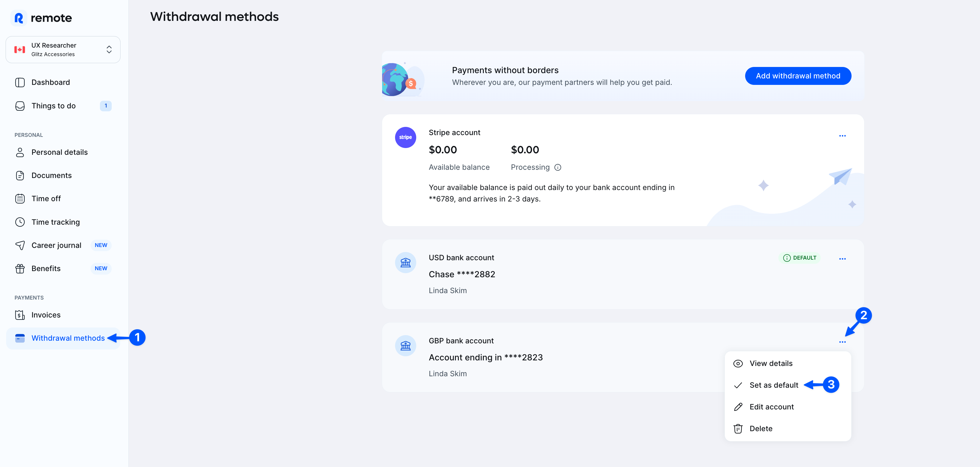Click the DEFAULT badge on USD account
The image size is (980, 467).
point(800,258)
